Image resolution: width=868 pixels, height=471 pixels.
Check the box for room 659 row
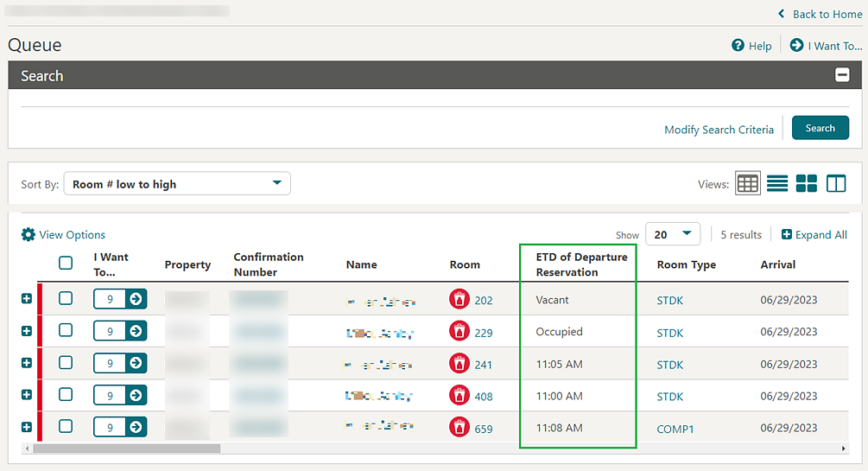(x=66, y=426)
